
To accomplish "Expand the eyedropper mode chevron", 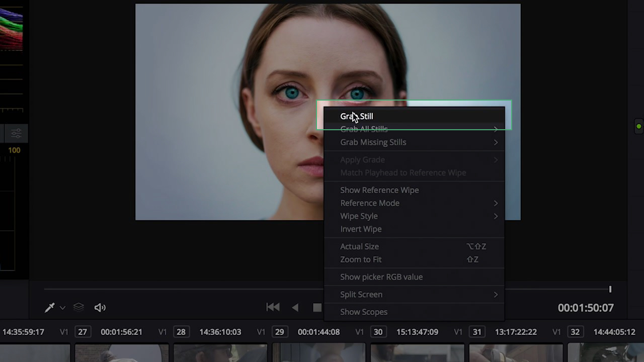I will [62, 307].
